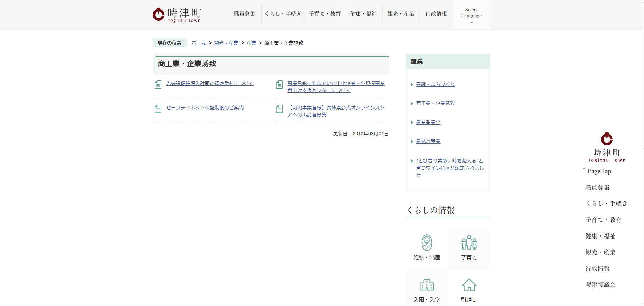This screenshot has width=644, height=306.
Task: Click the language dropdown chevron arrow
Action: tap(471, 22)
